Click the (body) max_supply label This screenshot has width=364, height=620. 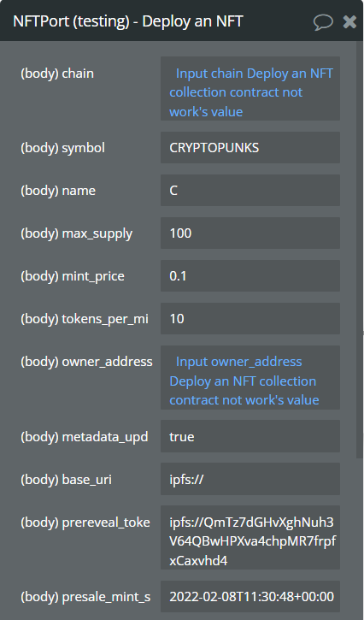pyautogui.click(x=77, y=233)
